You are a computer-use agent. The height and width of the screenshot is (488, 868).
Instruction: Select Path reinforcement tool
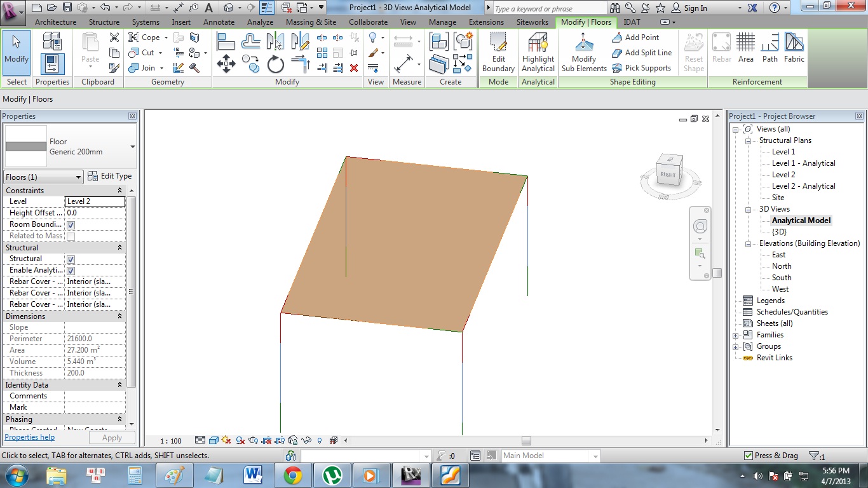[x=770, y=48]
